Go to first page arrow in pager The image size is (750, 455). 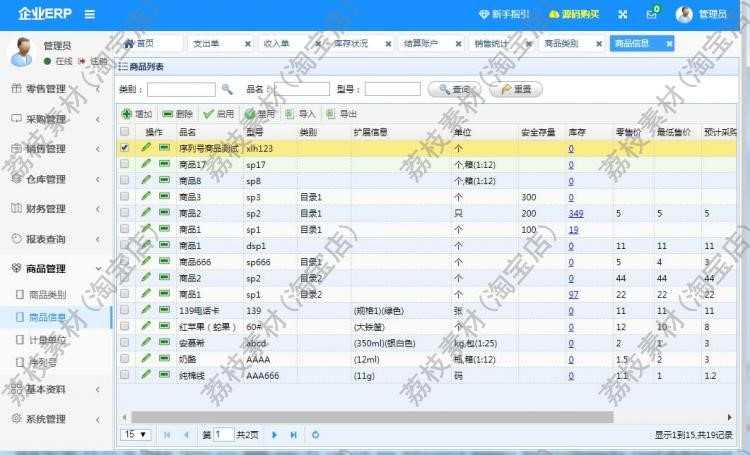click(167, 435)
